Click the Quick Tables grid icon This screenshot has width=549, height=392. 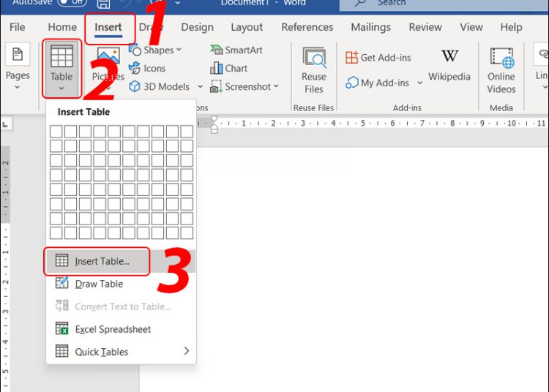[62, 351]
